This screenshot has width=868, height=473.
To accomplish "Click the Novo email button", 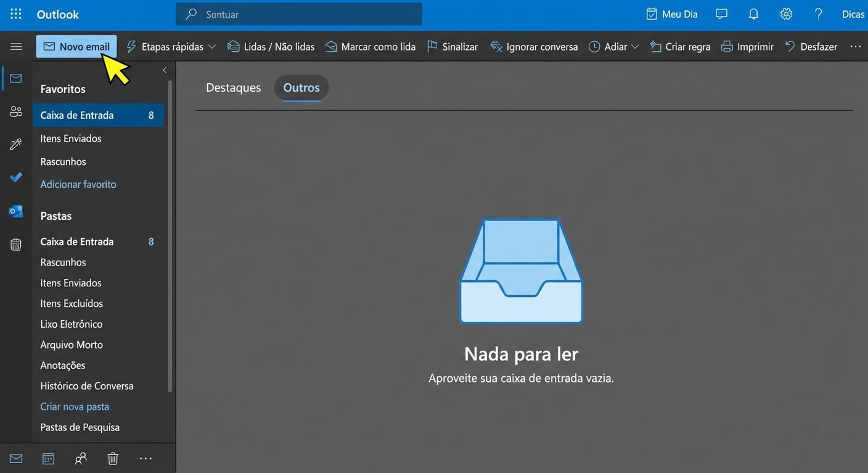I will (x=76, y=46).
